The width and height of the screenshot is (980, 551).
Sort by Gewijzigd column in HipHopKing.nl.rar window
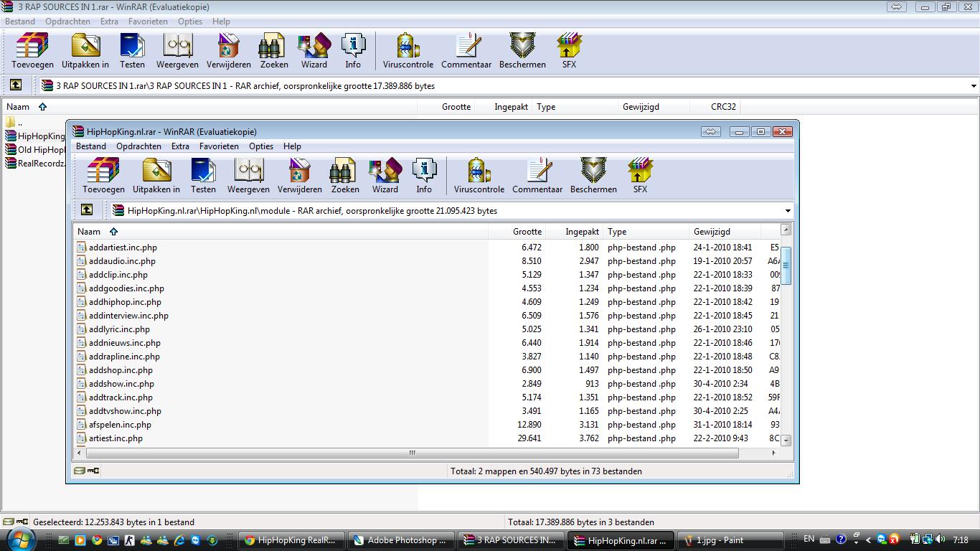tap(725, 231)
